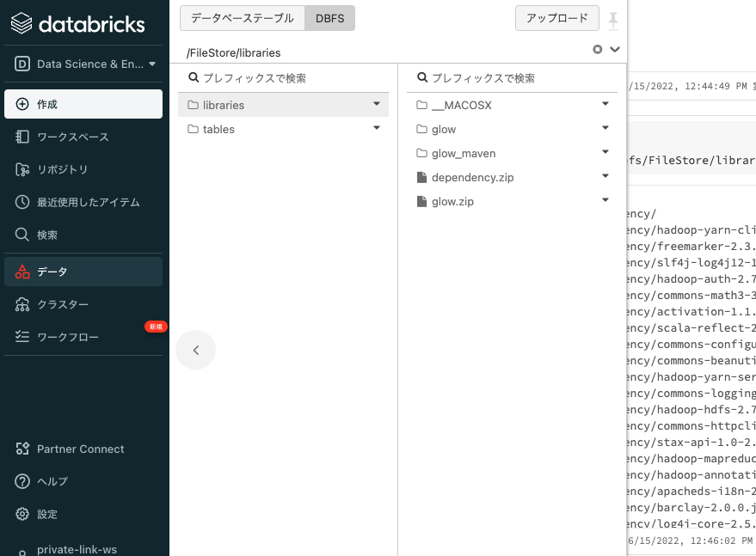Click the folder icon of libraries
The height and width of the screenshot is (556, 756).
point(193,105)
